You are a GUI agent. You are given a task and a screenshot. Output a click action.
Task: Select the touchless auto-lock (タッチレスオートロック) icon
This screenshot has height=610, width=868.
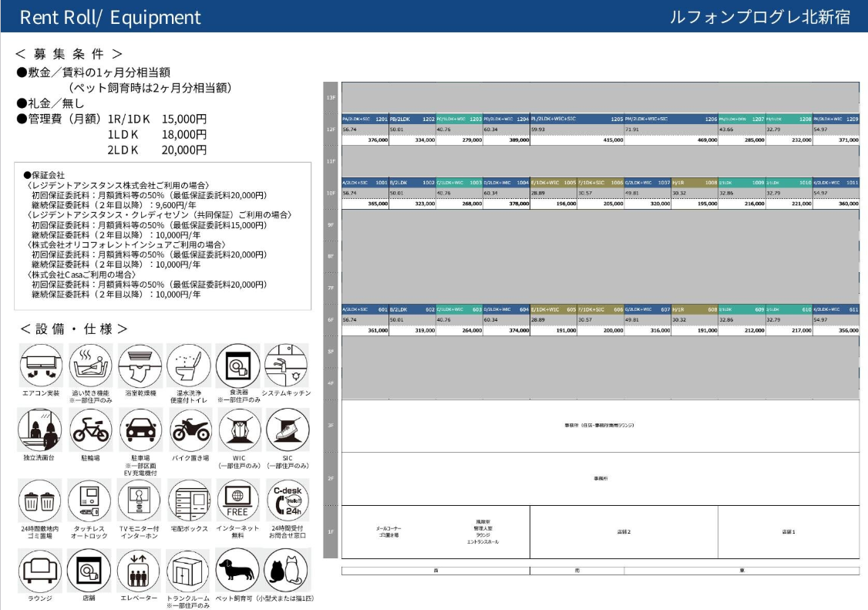91,500
